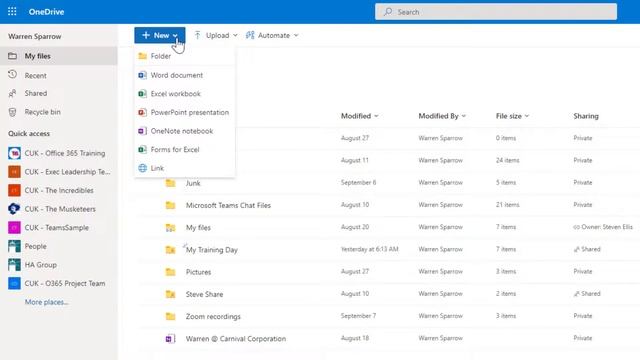This screenshot has height=360, width=640.
Task: Open the File size column dropdown
Action: coord(527,116)
